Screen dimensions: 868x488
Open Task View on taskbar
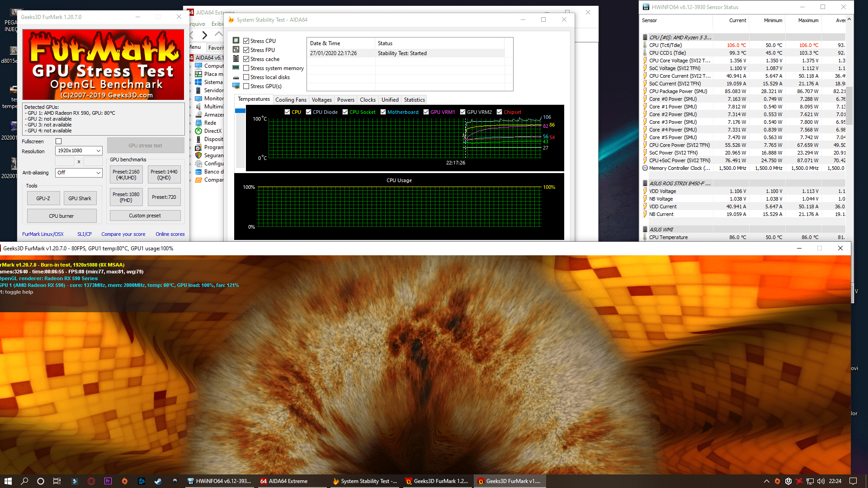click(x=57, y=481)
